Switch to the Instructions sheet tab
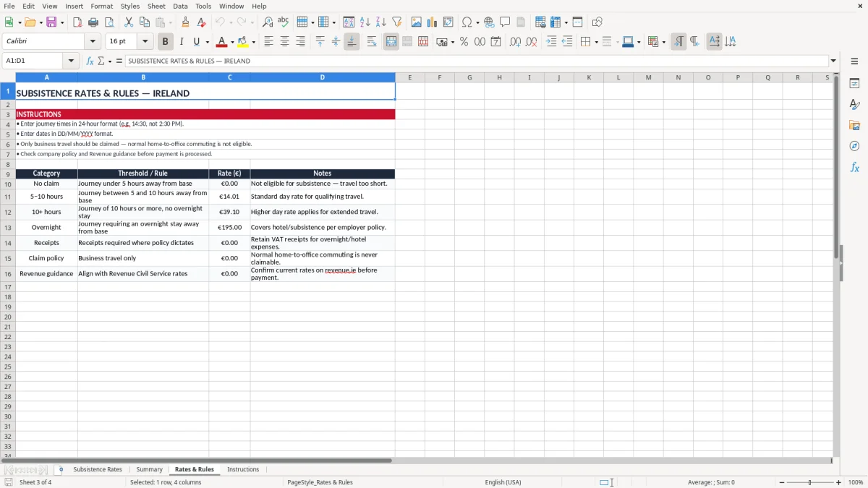Image resolution: width=868 pixels, height=488 pixels. tap(243, 469)
